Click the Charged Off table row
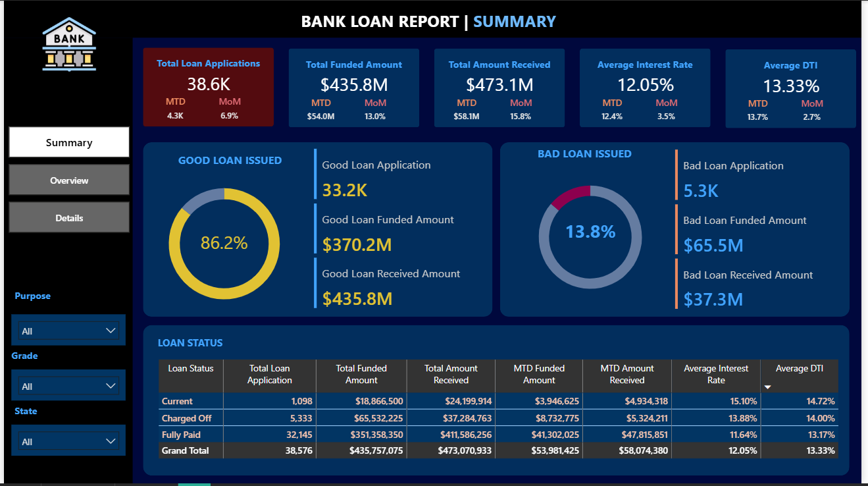This screenshot has width=868, height=486. 191,418
